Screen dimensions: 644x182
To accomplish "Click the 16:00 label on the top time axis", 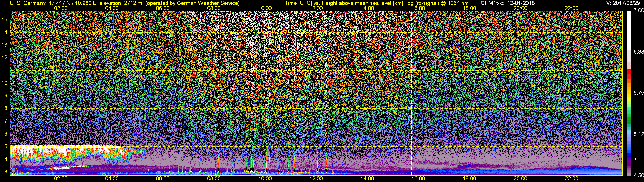I will click(418, 8).
